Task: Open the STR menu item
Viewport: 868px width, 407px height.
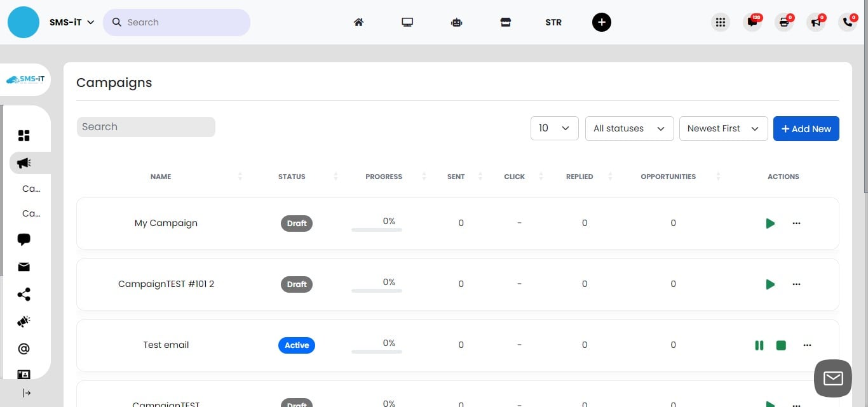Action: [553, 22]
